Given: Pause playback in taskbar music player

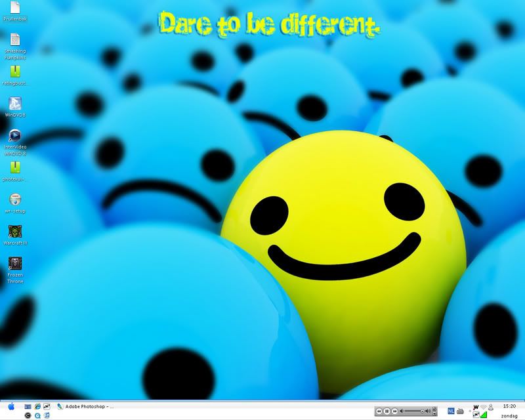Looking at the screenshot, I should pyautogui.click(x=387, y=411).
